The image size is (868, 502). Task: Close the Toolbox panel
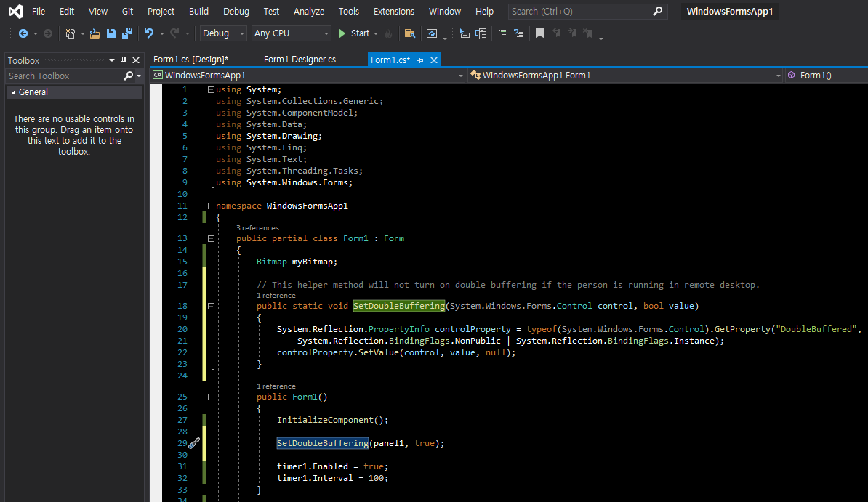point(136,60)
